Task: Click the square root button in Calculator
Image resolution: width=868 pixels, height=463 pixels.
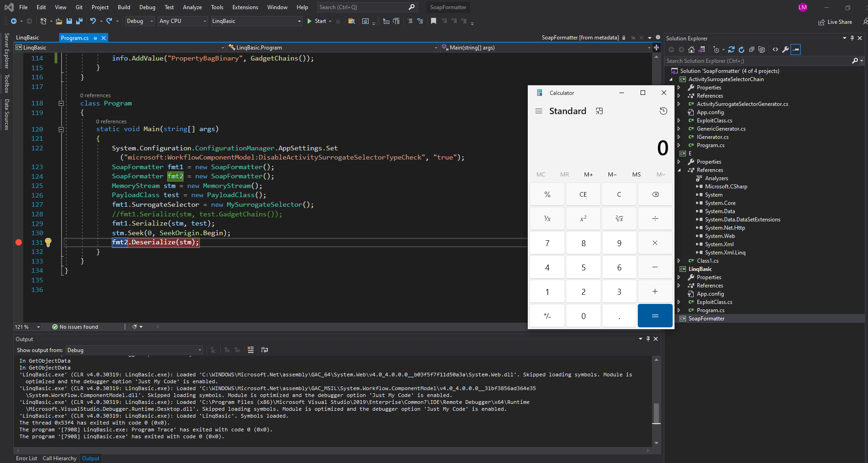Action: pos(619,219)
